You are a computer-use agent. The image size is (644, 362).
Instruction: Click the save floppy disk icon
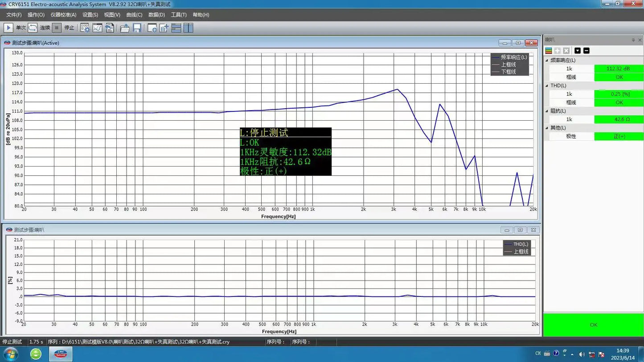pos(137,28)
